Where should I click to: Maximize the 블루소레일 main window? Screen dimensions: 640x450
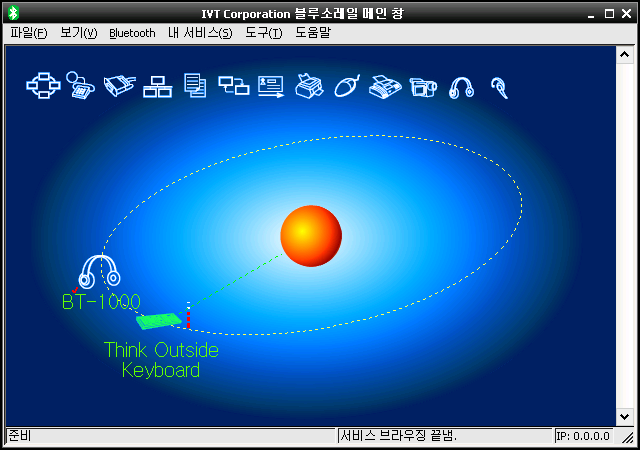[x=609, y=14]
